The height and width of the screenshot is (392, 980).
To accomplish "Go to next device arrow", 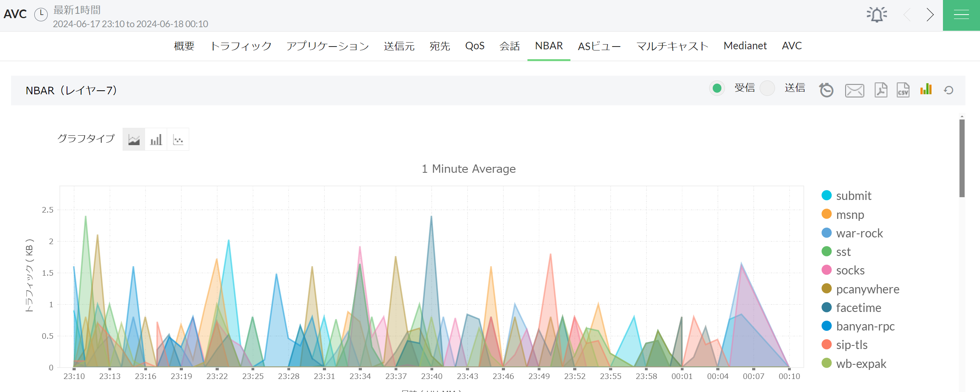I will [930, 15].
